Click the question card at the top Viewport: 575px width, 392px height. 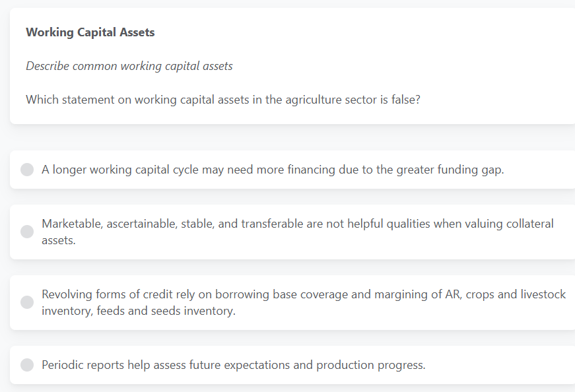[x=287, y=65]
